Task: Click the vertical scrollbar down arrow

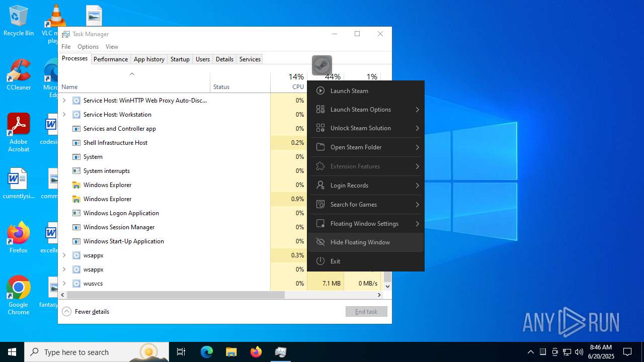Action: point(387,286)
